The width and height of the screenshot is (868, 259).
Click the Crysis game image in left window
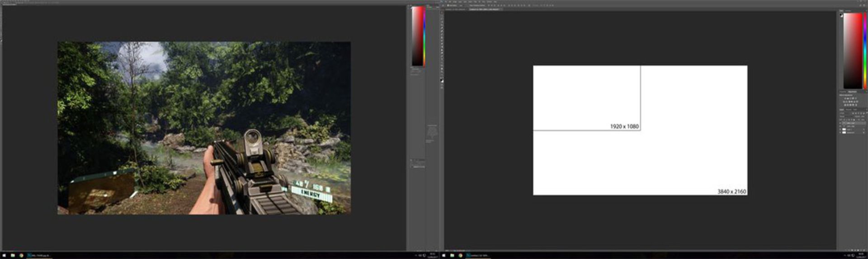coord(204,128)
